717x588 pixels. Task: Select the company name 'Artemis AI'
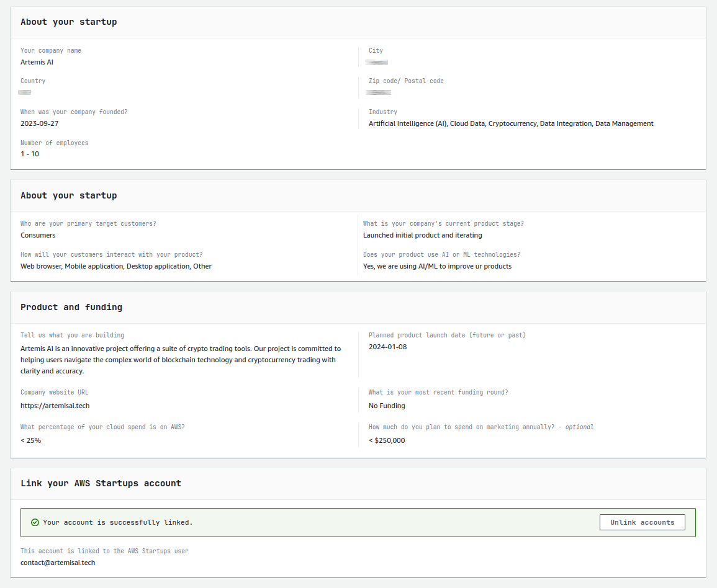(37, 62)
